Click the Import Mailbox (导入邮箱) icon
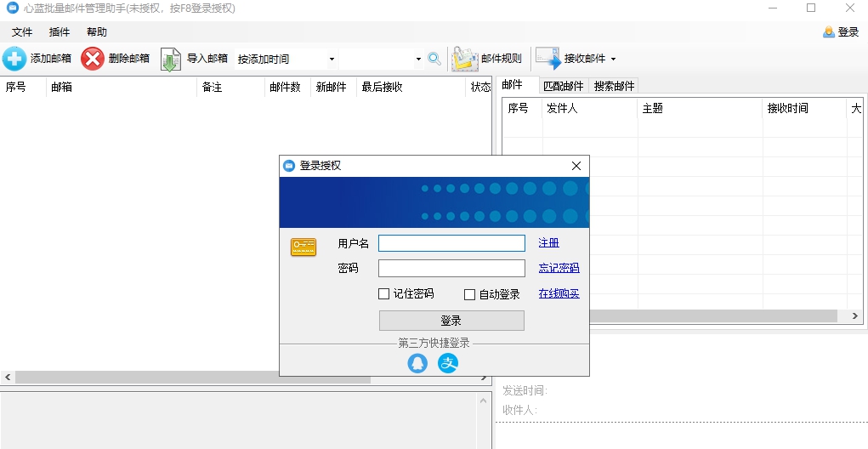Image resolution: width=868 pixels, height=449 pixels. pos(171,59)
